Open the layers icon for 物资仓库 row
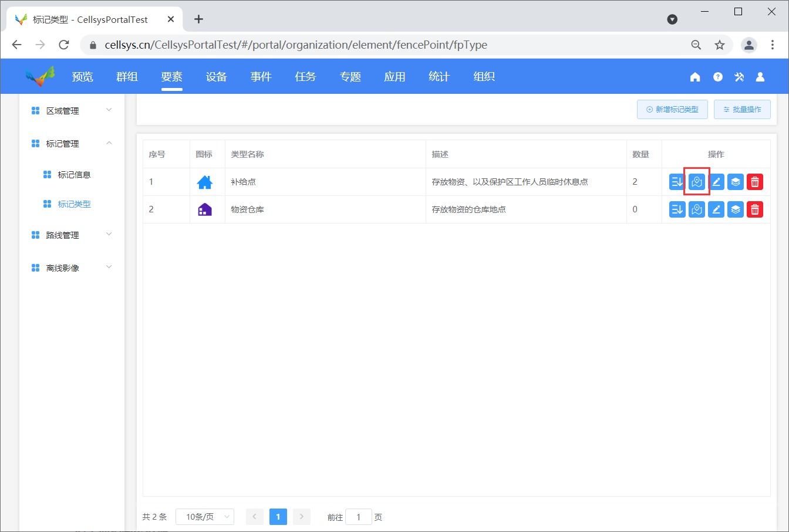 click(736, 209)
